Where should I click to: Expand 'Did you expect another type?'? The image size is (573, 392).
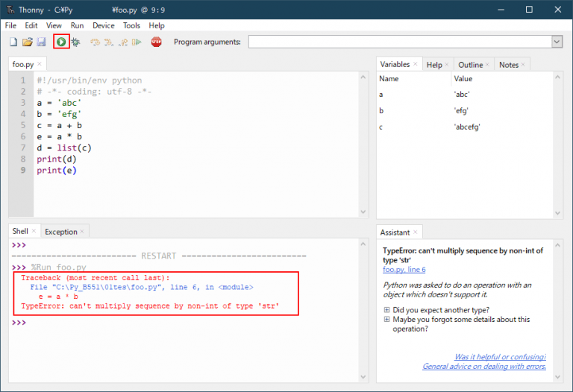click(x=386, y=309)
